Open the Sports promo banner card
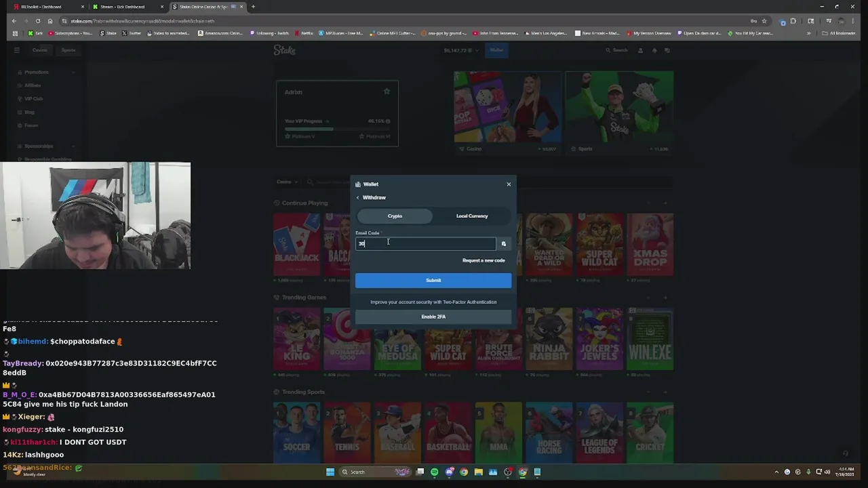Viewport: 868px width, 488px height. tap(619, 112)
